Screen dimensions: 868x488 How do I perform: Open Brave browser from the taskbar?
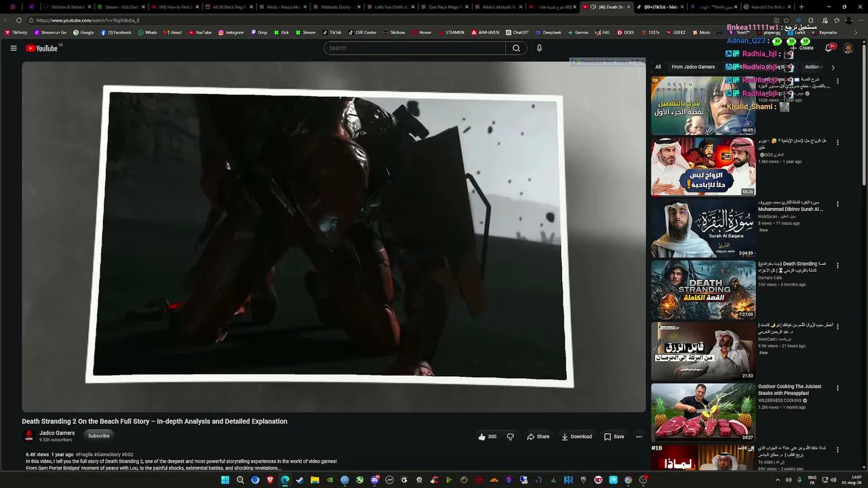[270, 480]
